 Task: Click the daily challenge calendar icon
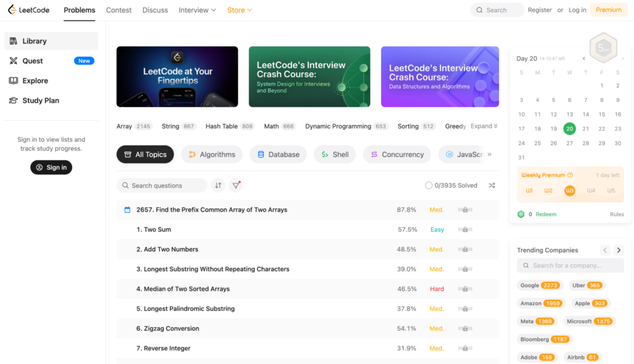127,209
